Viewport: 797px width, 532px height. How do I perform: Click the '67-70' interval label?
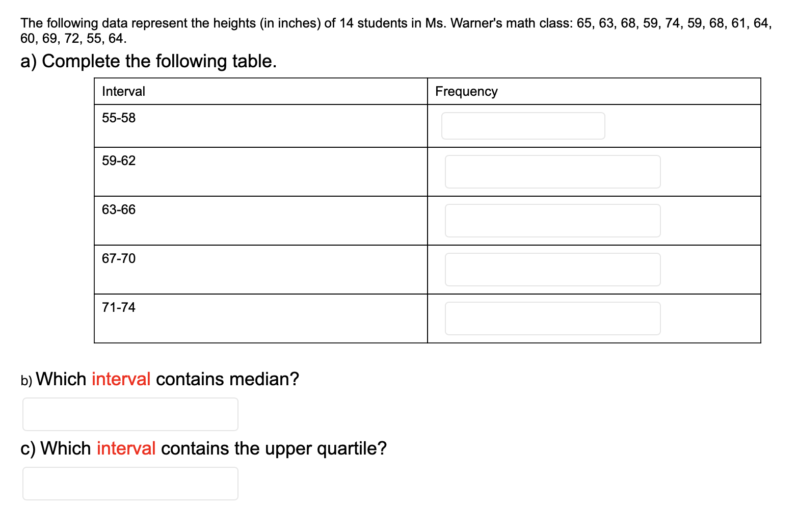(x=119, y=258)
